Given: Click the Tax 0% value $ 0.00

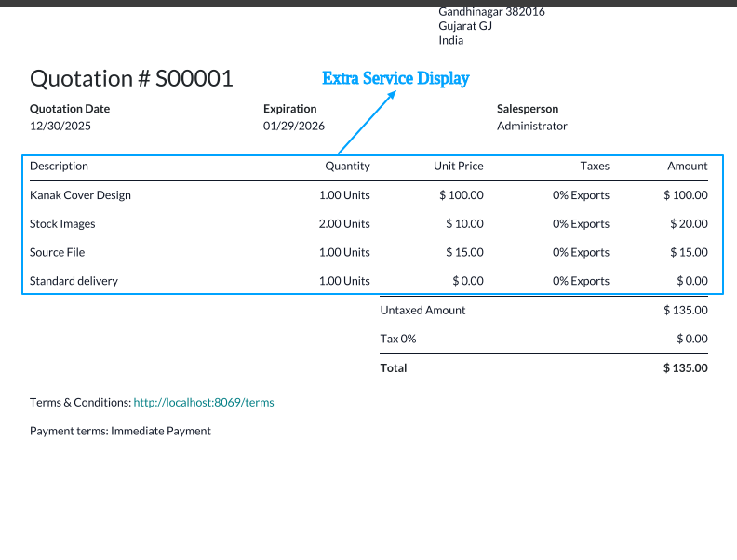Looking at the screenshot, I should pyautogui.click(x=692, y=339).
